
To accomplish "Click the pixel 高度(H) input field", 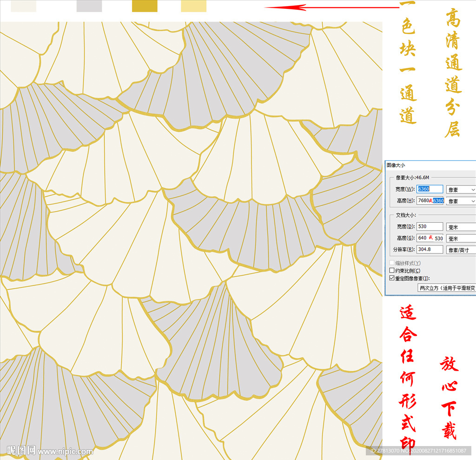I will coord(430,200).
